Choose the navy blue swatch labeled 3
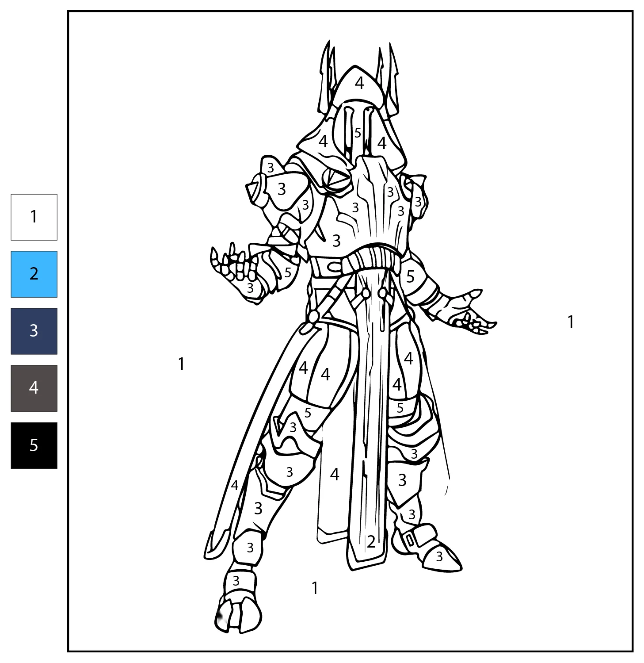 (x=34, y=331)
